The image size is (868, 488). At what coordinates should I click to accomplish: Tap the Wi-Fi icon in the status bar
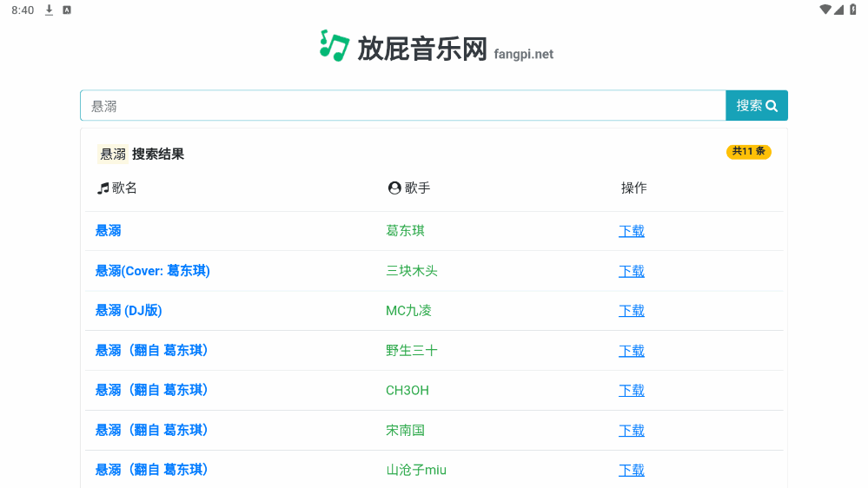(x=825, y=10)
